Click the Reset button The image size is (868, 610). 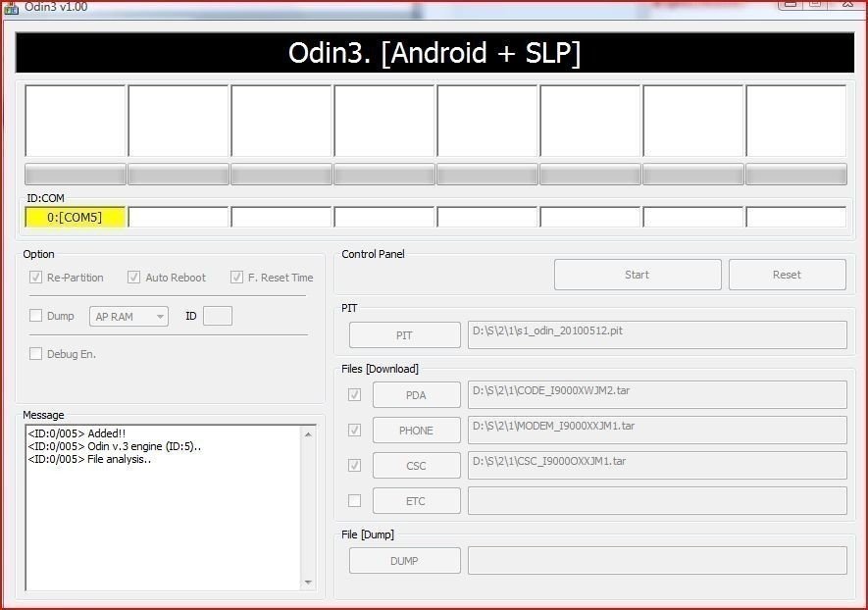point(788,275)
